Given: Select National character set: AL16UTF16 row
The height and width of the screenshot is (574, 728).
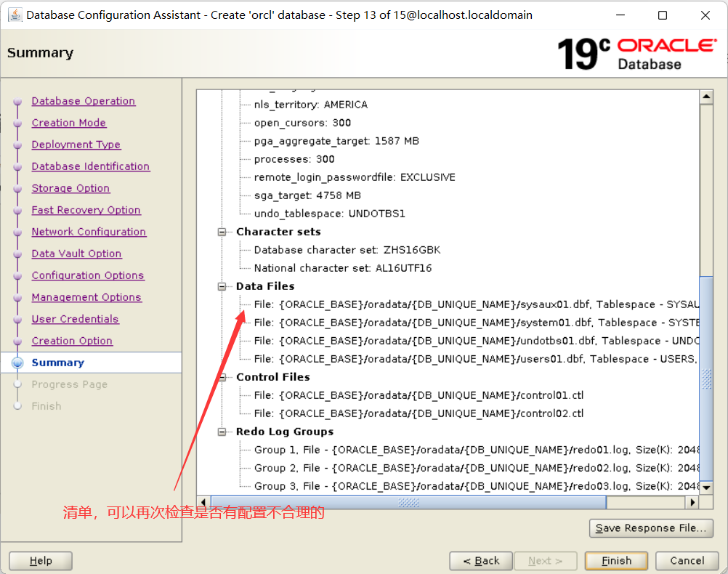Looking at the screenshot, I should point(343,268).
